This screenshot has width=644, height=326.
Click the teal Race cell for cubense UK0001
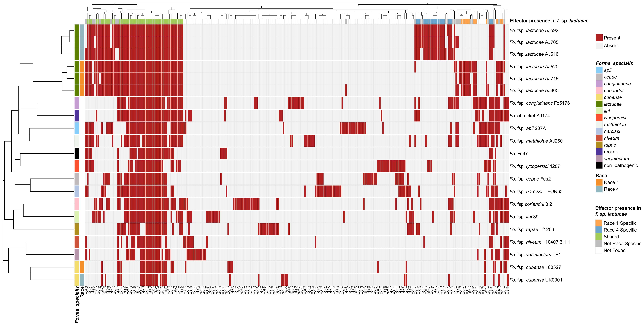(82, 280)
